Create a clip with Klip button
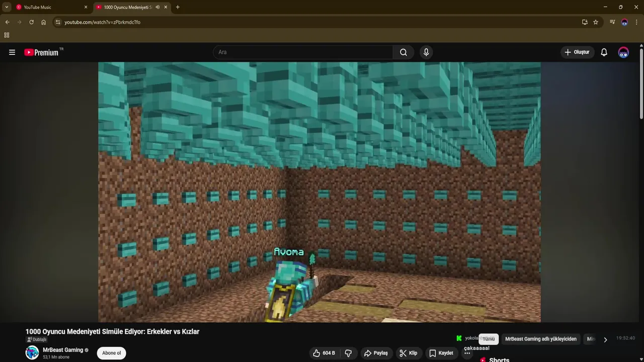The image size is (644, 362). [x=409, y=353]
